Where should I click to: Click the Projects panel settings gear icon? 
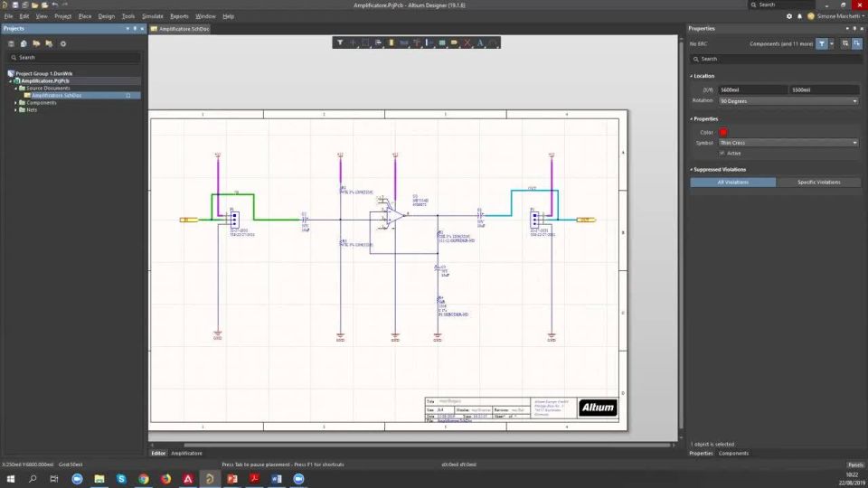[63, 43]
